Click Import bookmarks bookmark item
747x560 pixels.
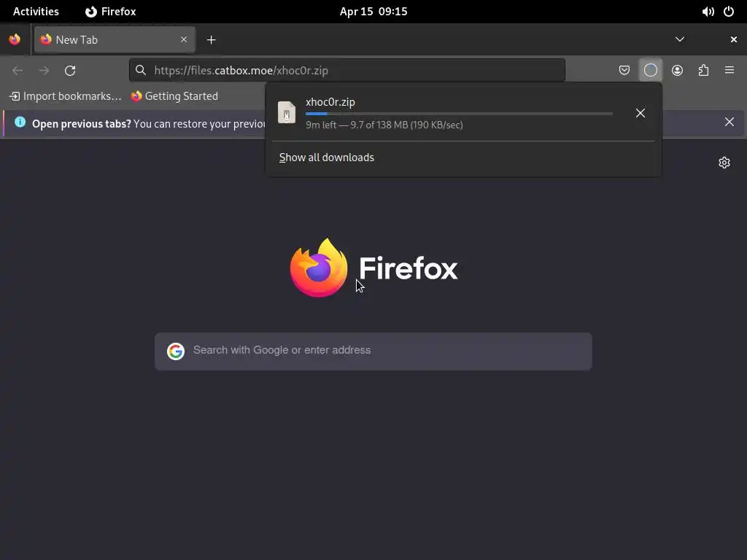pos(66,96)
